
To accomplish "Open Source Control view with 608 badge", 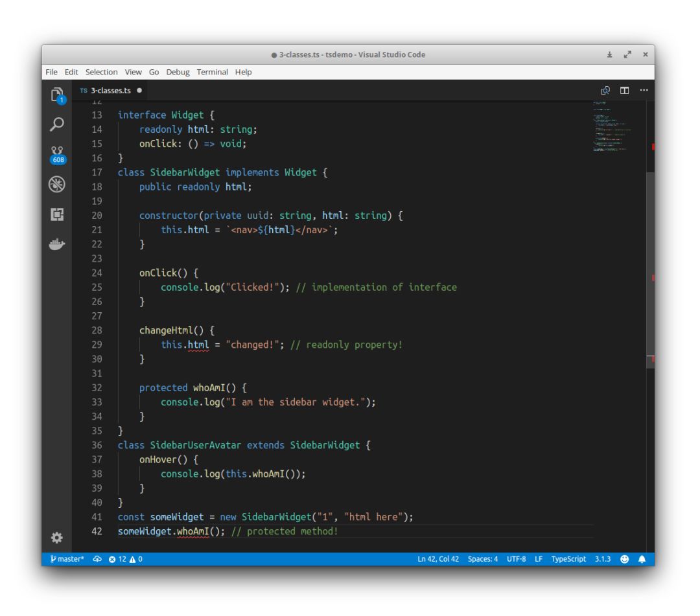I will pos(57,154).
